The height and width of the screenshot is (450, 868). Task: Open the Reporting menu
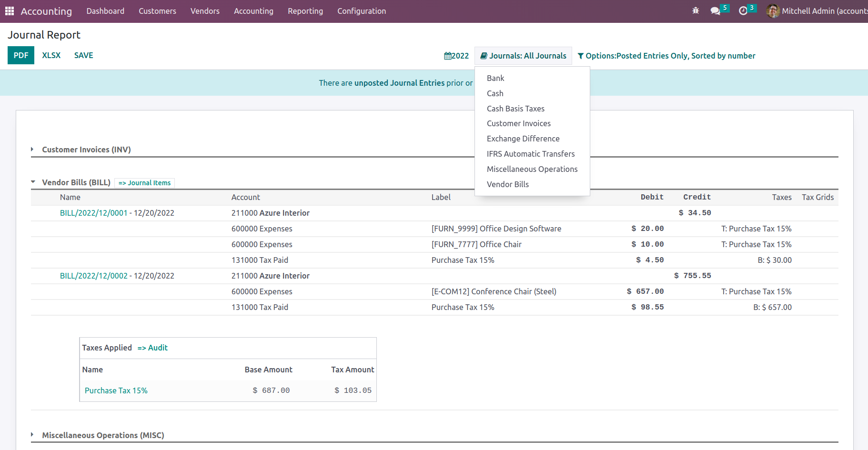click(305, 11)
